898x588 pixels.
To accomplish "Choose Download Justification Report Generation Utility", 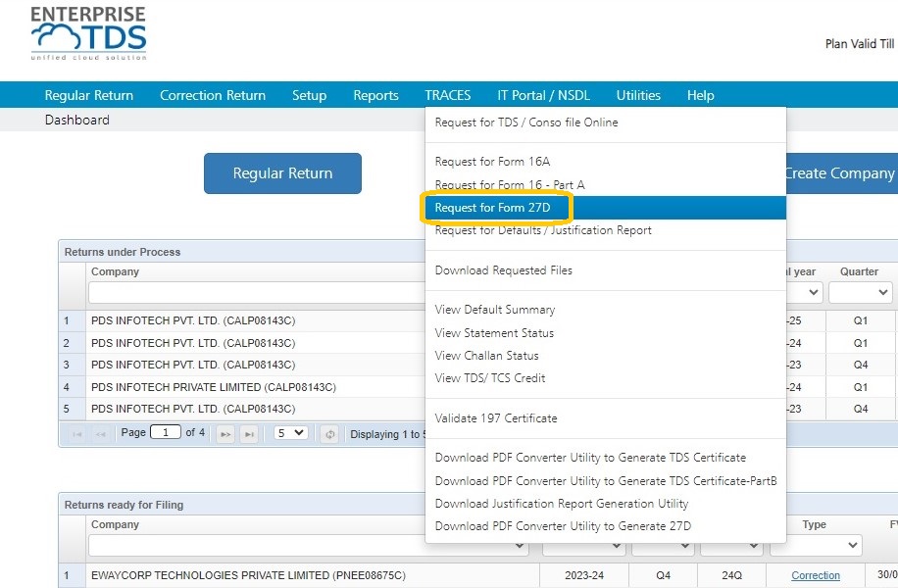I will [562, 504].
